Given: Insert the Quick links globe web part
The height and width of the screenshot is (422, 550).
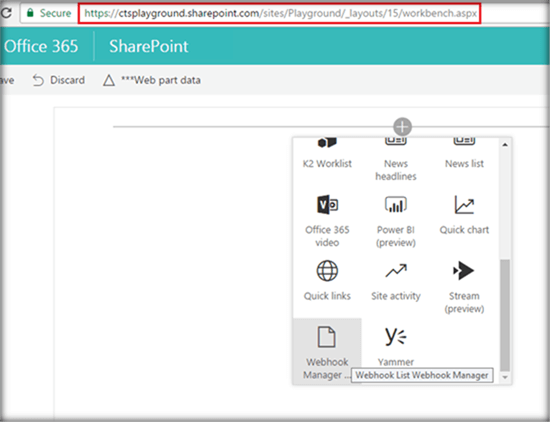Looking at the screenshot, I should click(x=327, y=281).
